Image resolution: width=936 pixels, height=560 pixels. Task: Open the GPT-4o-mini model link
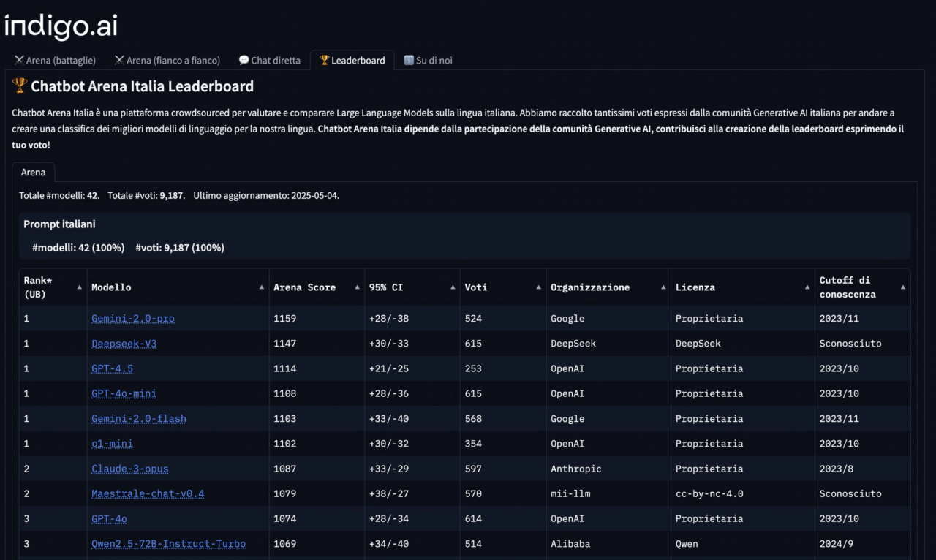click(x=124, y=393)
